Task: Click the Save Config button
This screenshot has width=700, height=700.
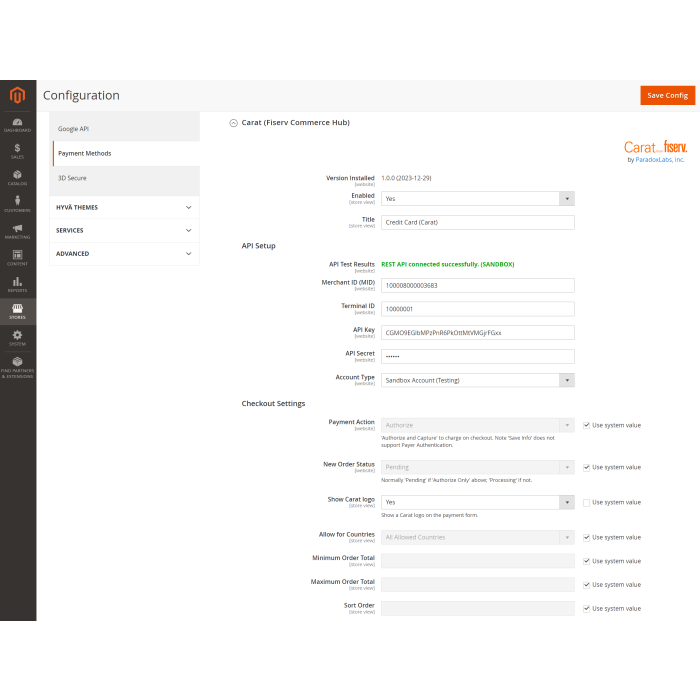Action: [x=667, y=95]
